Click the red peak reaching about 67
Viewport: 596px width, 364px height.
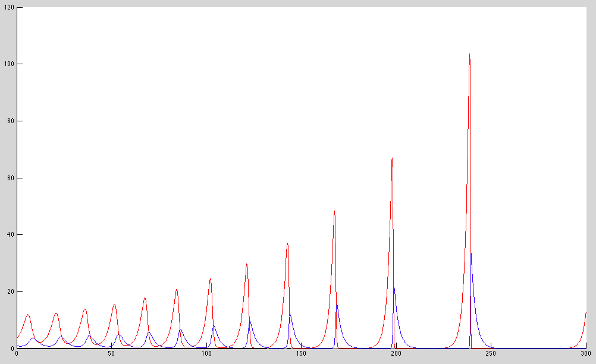coord(392,159)
